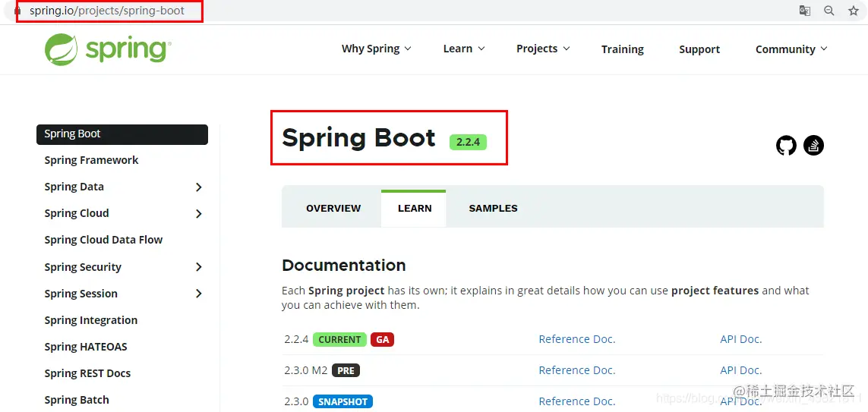Click the green 2.2.4 version badge by title
The width and height of the screenshot is (868, 412).
point(469,142)
